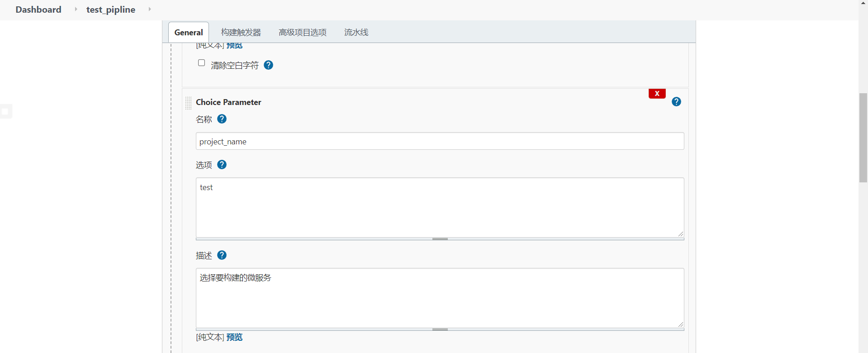This screenshot has height=353, width=868.
Task: Switch to the 高级项目选项 tab
Action: [x=303, y=32]
